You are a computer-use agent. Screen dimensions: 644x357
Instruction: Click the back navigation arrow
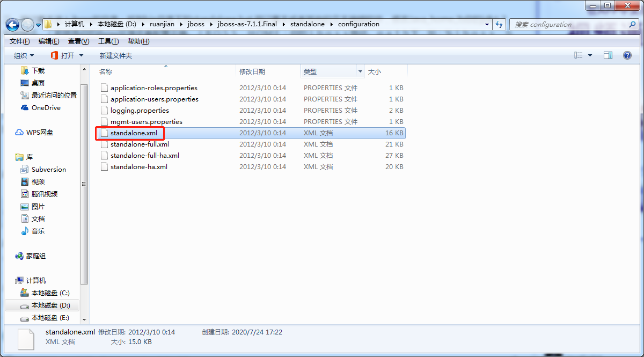tap(12, 24)
